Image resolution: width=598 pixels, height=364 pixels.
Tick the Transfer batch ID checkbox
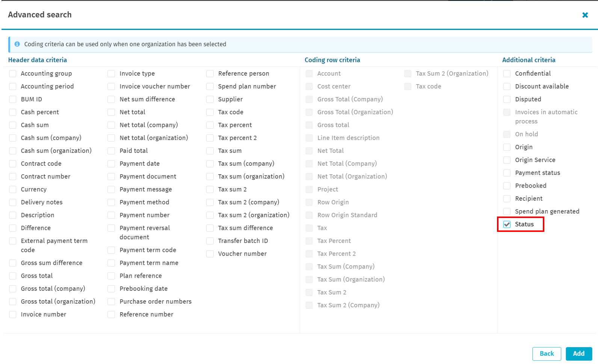210,241
